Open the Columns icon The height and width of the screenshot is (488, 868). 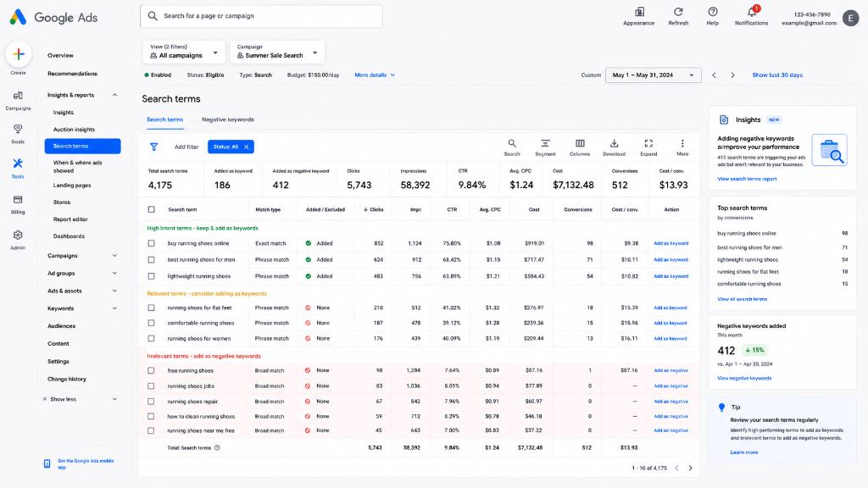(x=580, y=144)
